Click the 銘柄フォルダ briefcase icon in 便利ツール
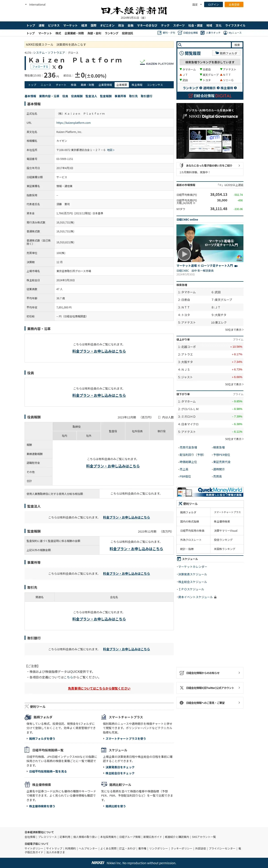The width and height of the screenshot is (268, 868). coord(28,717)
